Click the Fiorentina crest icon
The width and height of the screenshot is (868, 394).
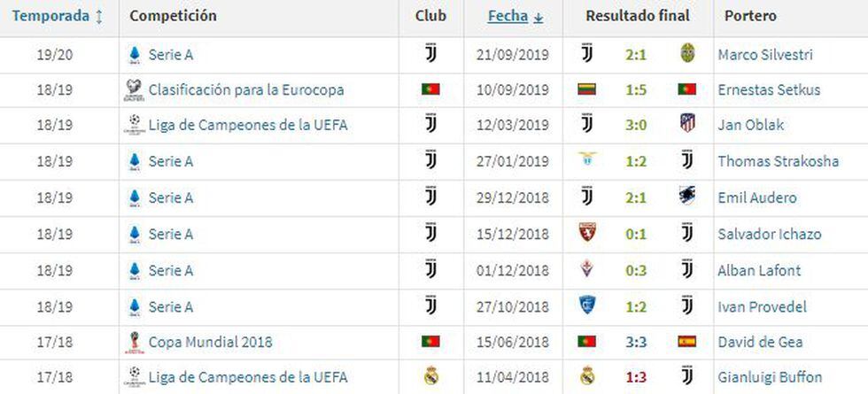point(586,269)
